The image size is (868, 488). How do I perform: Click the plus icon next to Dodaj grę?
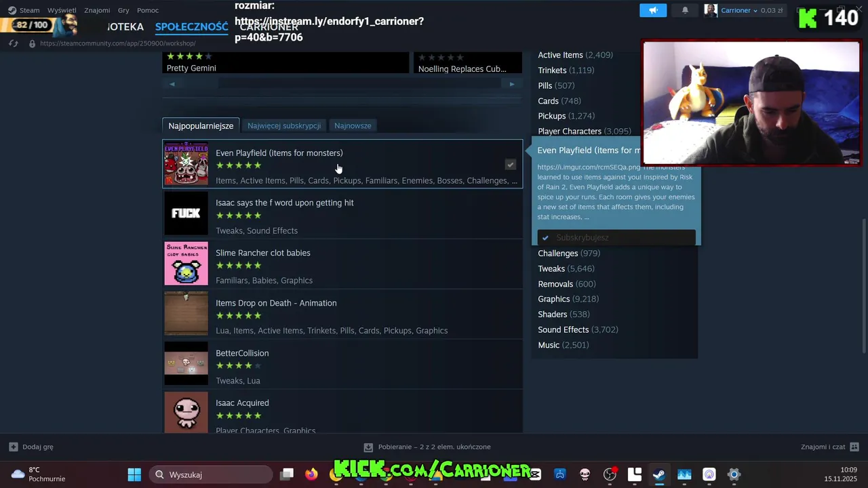[x=13, y=447]
